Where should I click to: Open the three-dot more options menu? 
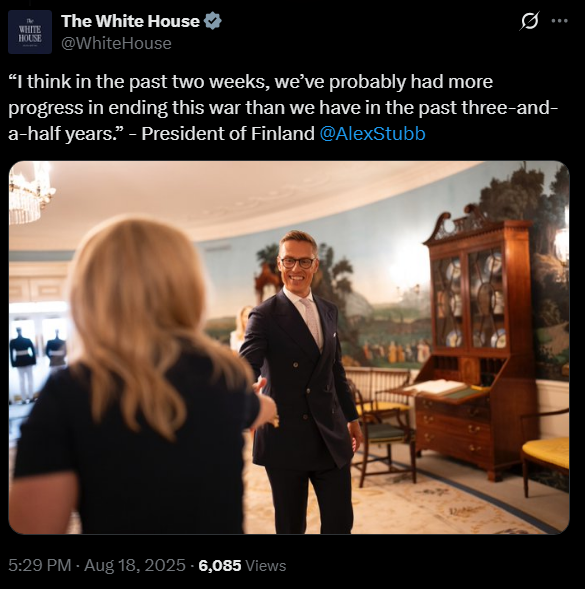coord(559,21)
